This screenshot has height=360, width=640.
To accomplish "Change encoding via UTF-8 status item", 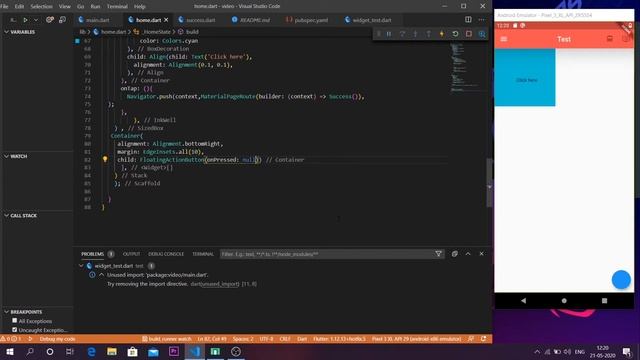I will coord(266,339).
